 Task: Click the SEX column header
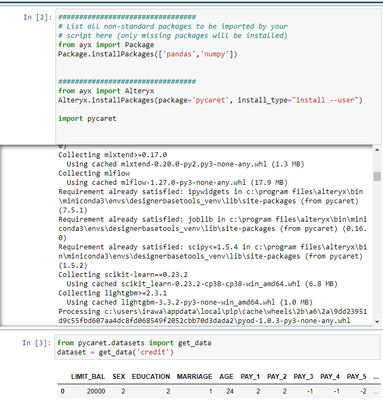tap(119, 377)
